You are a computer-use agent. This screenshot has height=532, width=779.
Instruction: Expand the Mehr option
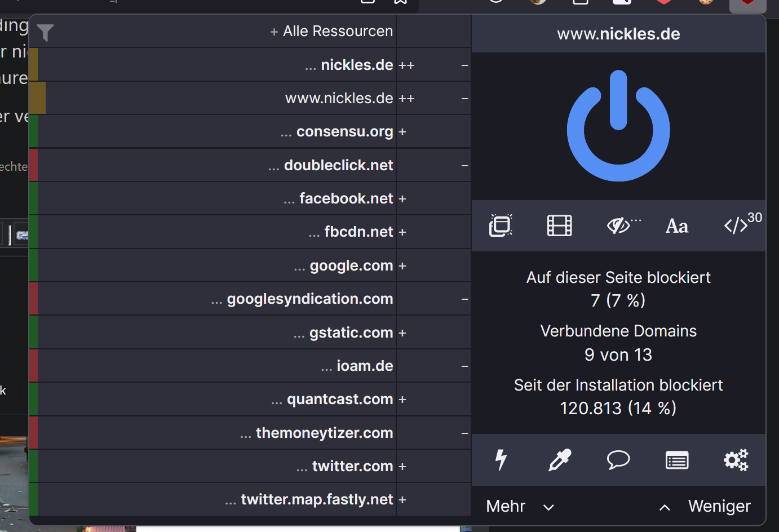click(x=520, y=506)
